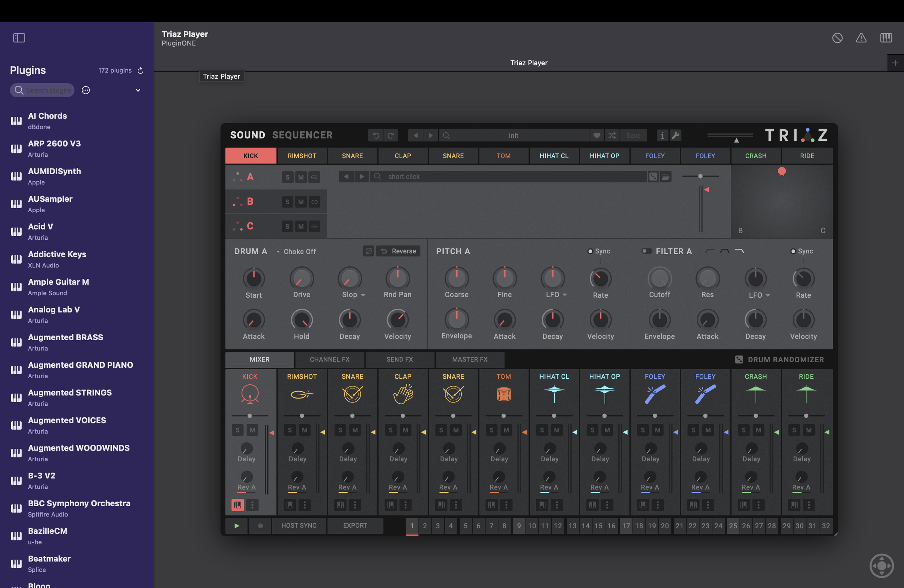Expand the plugins sidebar chevron
The width and height of the screenshot is (904, 588).
click(x=138, y=90)
